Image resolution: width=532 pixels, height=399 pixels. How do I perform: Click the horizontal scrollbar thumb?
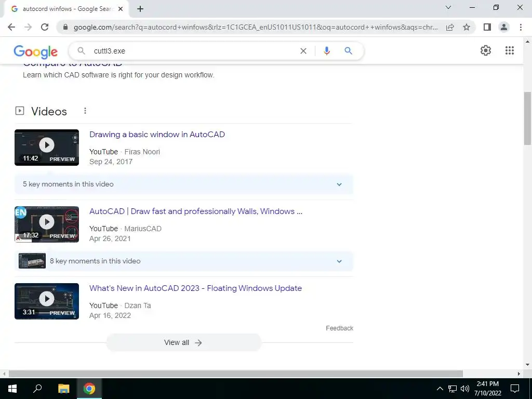(236, 374)
